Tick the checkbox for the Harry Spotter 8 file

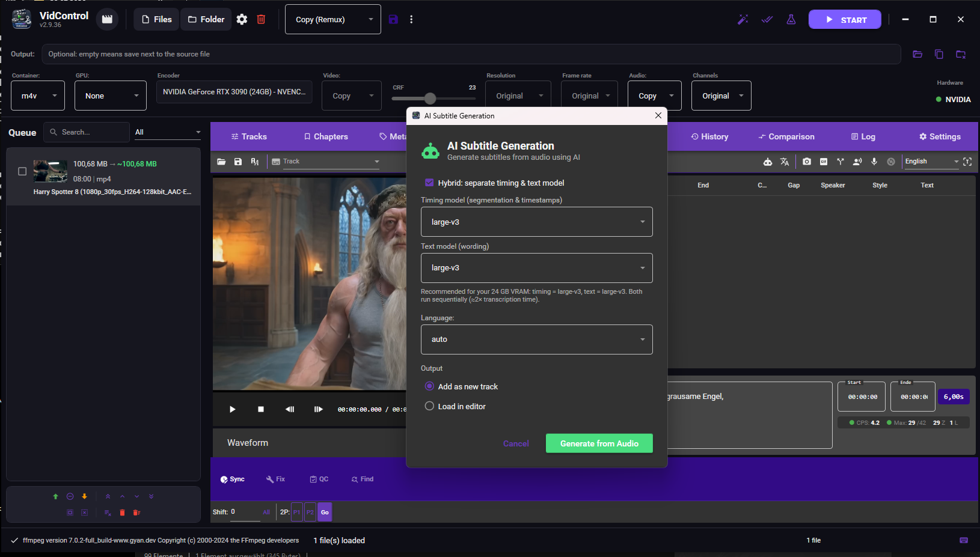point(22,171)
